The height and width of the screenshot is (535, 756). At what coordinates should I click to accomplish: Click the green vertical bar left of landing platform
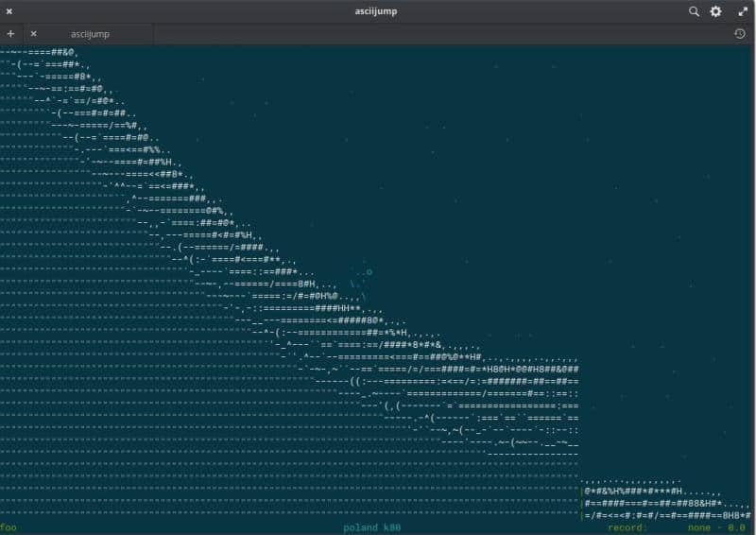point(581,503)
